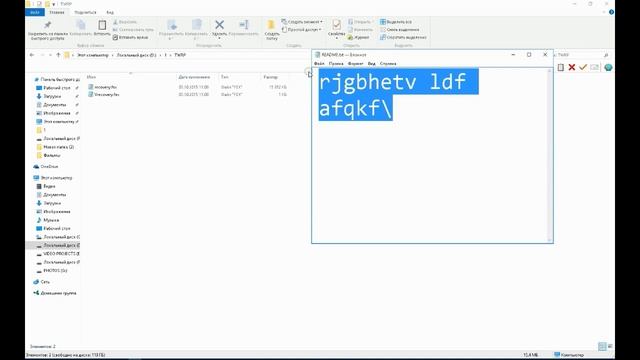Screen dimensions: 640x360
Task: Click the globe icon right of Notepad
Action: [x=608, y=67]
